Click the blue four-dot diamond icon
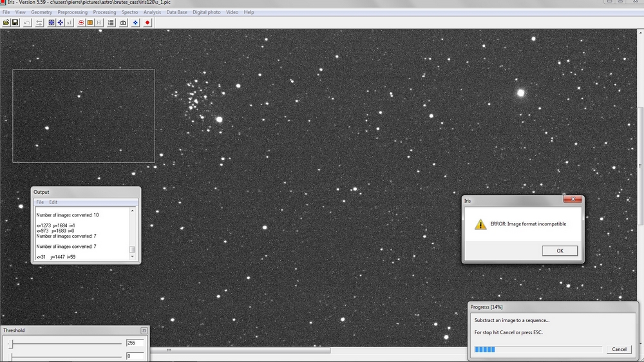Image resolution: width=644 pixels, height=362 pixels. [x=135, y=23]
